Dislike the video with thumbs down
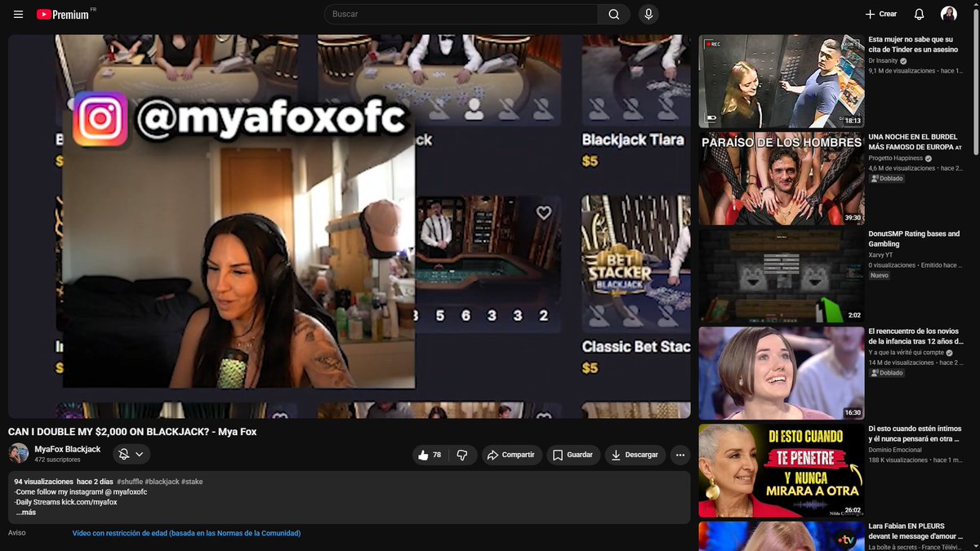Image resolution: width=980 pixels, height=551 pixels. pos(462,455)
